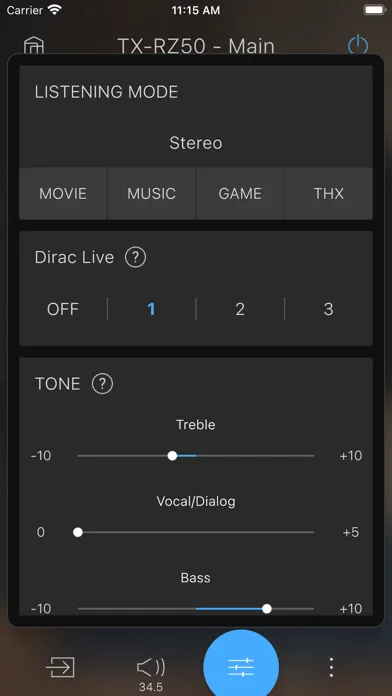
Task: Tap the blue audio settings sliders button
Action: [241, 667]
